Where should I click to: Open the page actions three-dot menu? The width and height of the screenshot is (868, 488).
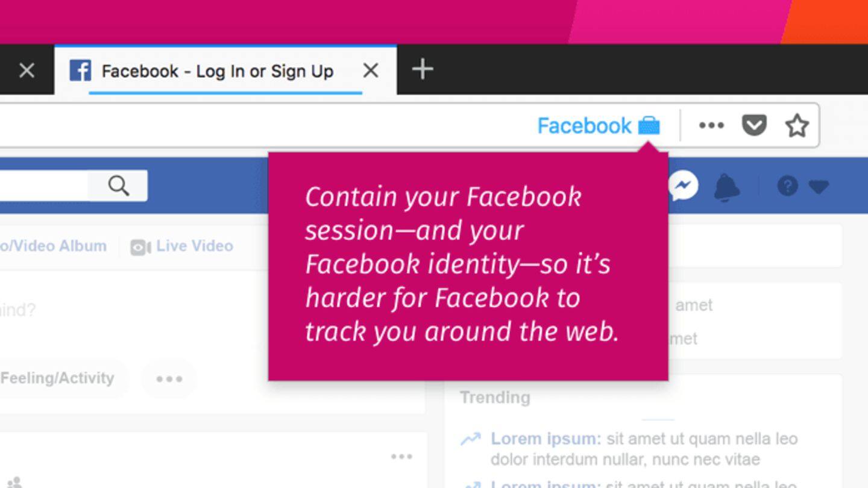click(711, 125)
